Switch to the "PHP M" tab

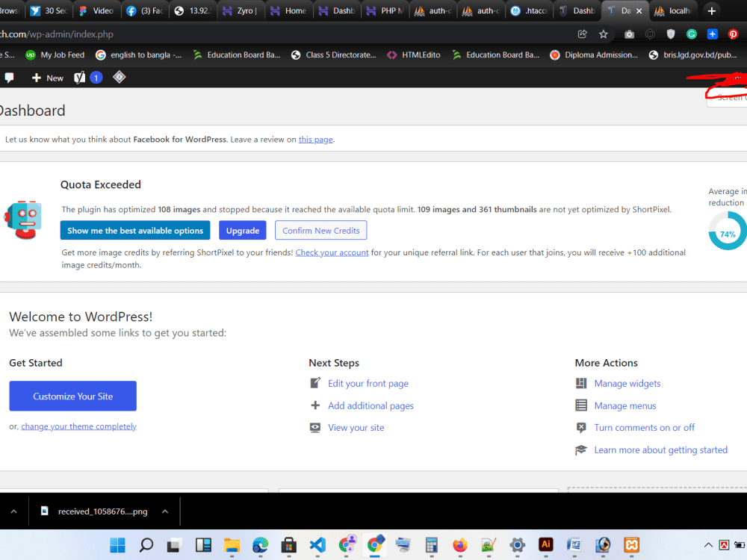[385, 10]
